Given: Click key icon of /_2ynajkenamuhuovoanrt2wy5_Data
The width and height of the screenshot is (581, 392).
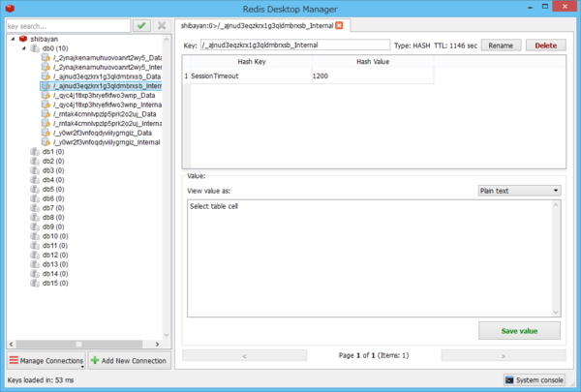Looking at the screenshot, I should [x=46, y=57].
